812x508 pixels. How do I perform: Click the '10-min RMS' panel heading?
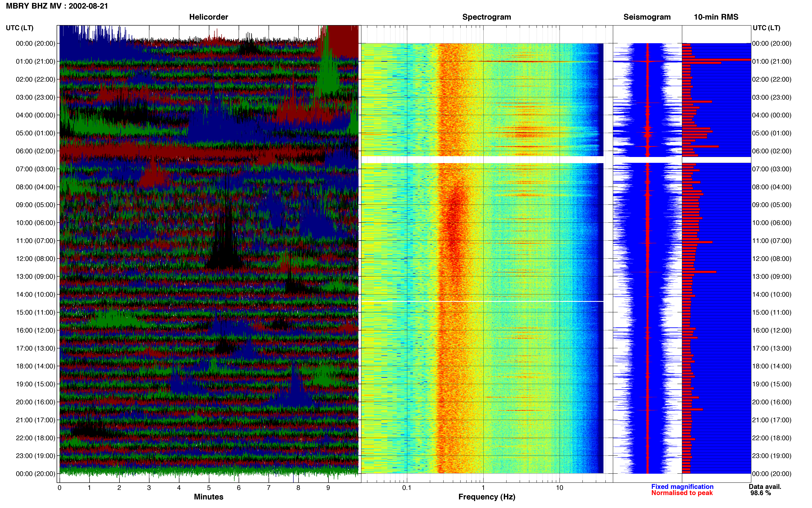click(716, 17)
